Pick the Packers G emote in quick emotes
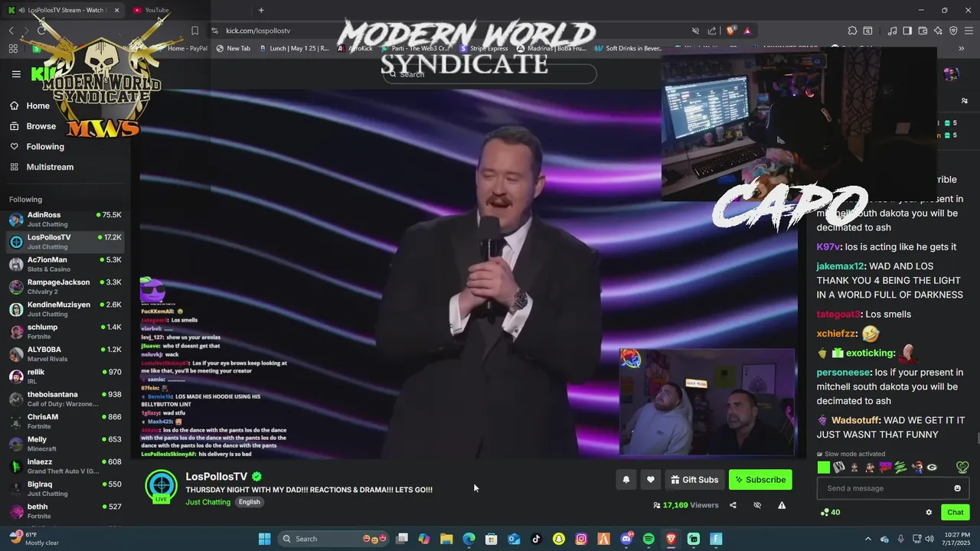 tap(932, 467)
